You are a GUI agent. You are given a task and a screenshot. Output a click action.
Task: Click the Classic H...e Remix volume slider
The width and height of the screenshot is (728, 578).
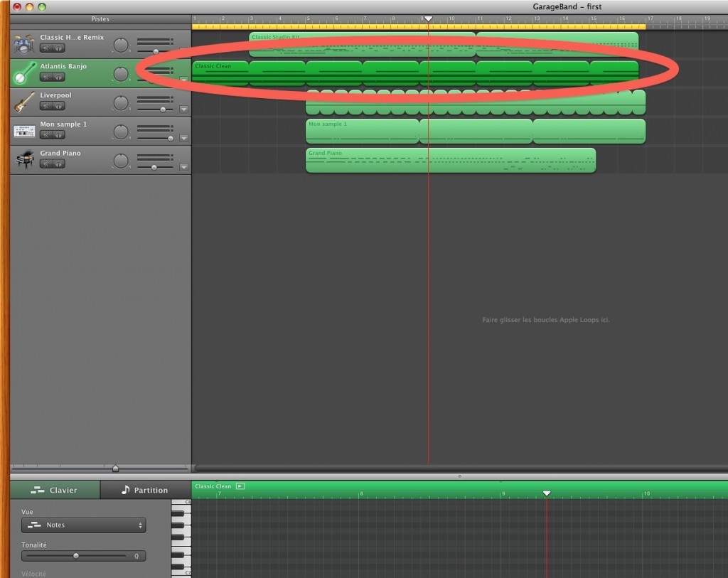(156, 51)
